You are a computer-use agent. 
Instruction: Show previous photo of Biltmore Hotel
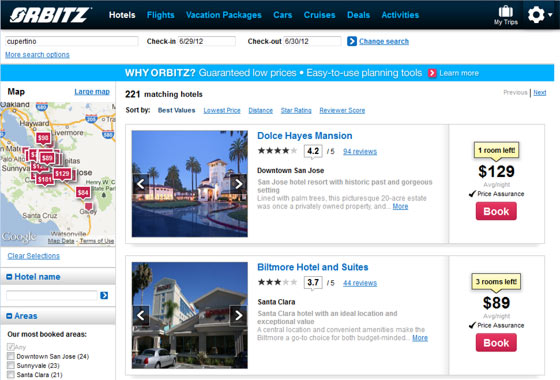[x=141, y=315]
